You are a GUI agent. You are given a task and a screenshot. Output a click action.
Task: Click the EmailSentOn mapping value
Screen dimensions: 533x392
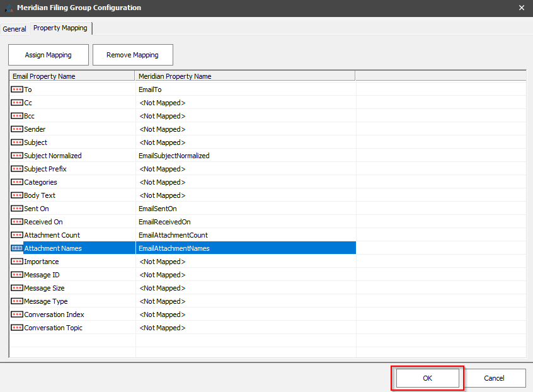tap(158, 209)
